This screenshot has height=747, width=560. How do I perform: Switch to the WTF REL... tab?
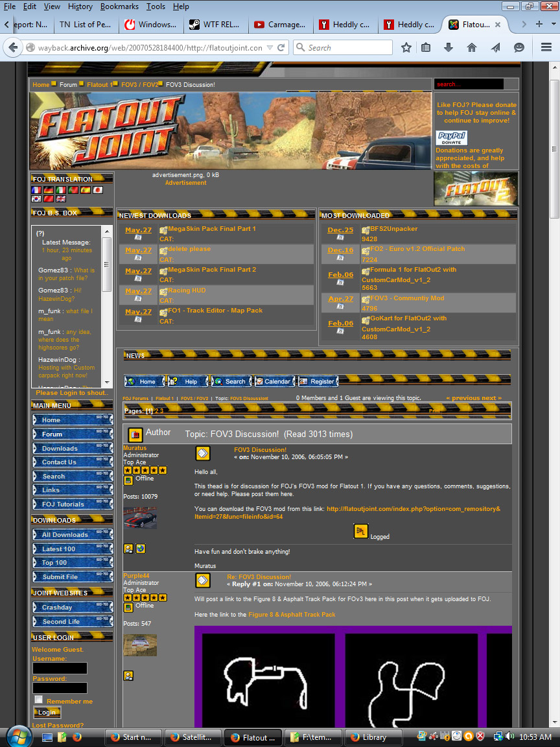215,24
